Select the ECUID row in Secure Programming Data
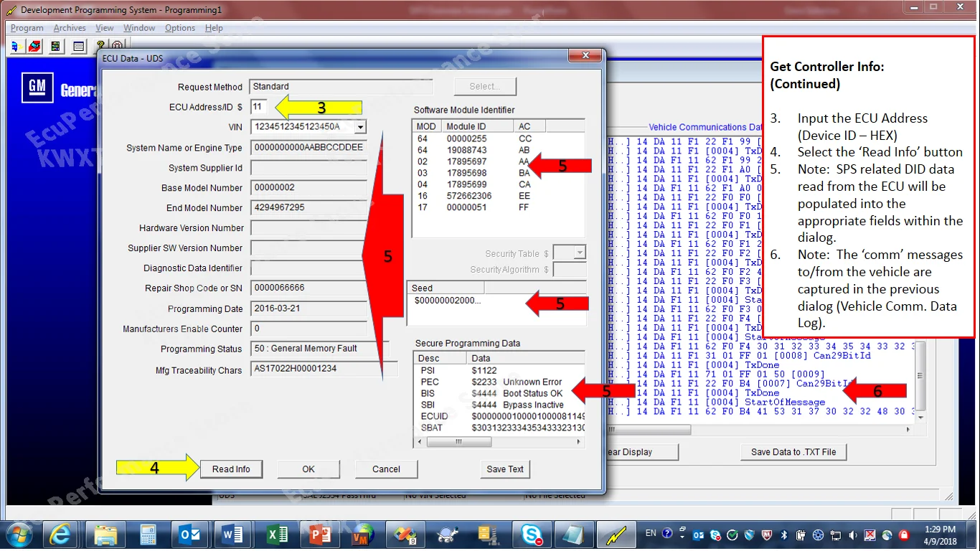Image resolution: width=980 pixels, height=551 pixels. [499, 416]
